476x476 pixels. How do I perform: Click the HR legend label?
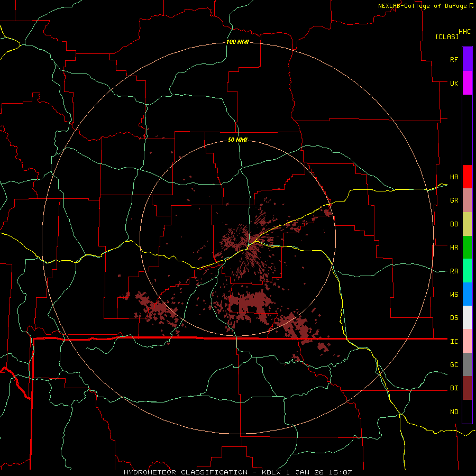[x=454, y=248]
